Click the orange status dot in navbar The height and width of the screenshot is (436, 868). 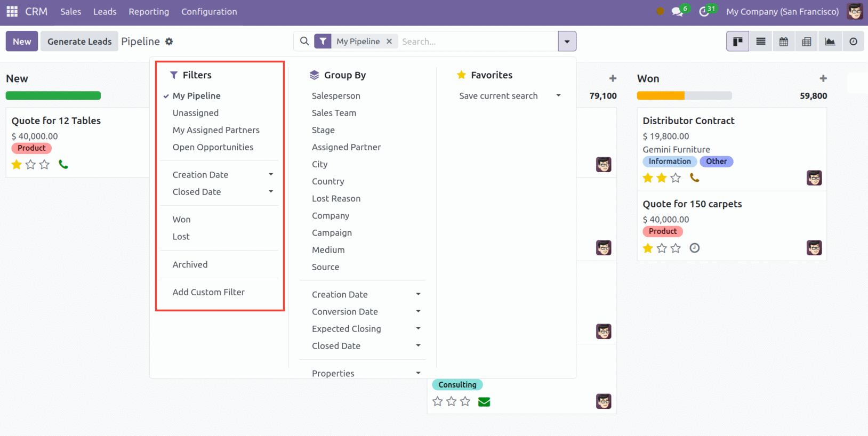point(660,11)
